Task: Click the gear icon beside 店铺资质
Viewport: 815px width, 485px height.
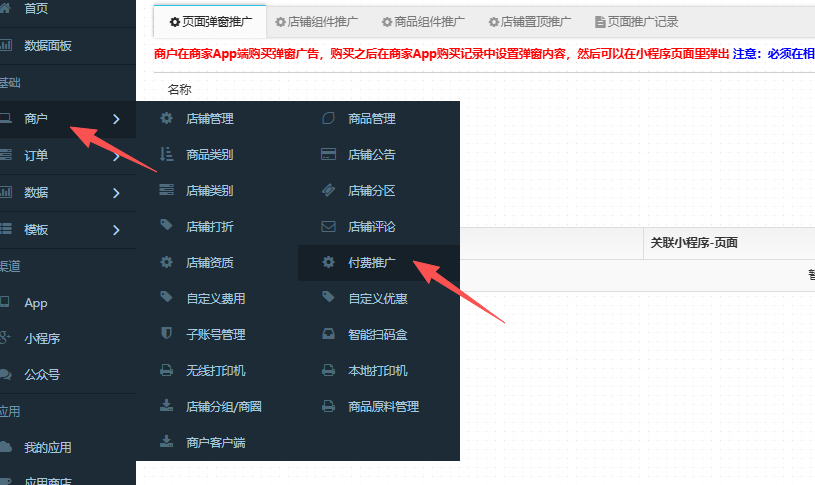Action: [166, 262]
